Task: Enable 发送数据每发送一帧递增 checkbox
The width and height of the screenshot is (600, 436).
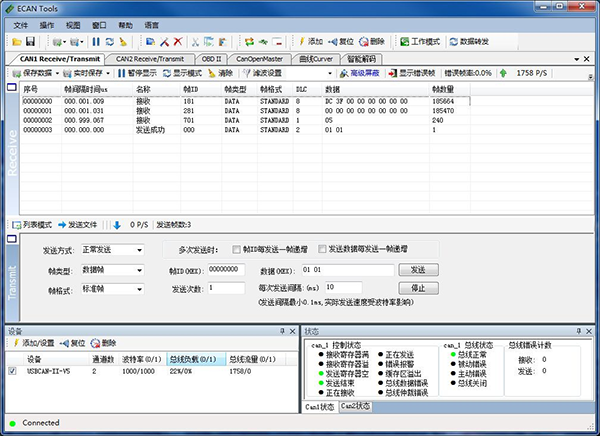Action: pyautogui.click(x=324, y=249)
